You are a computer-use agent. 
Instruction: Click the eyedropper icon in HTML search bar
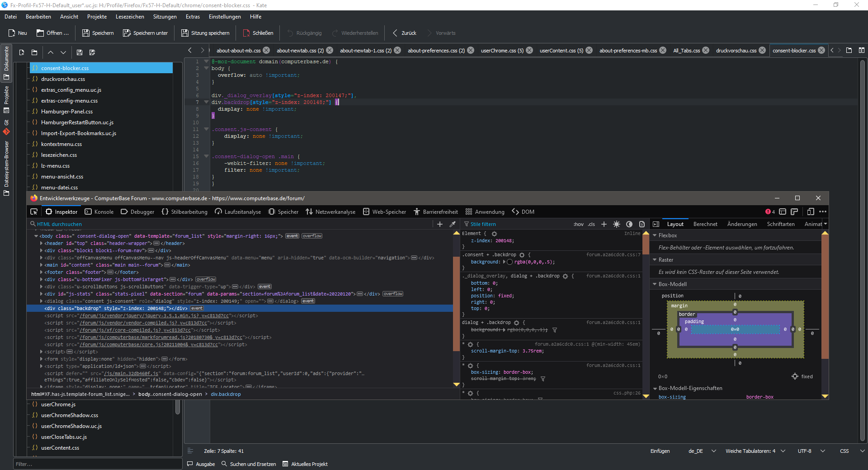453,224
